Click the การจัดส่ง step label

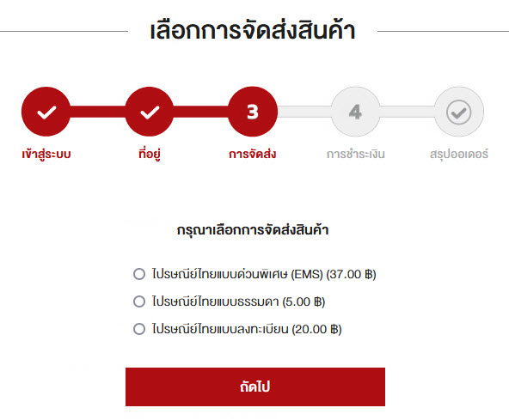(x=253, y=154)
